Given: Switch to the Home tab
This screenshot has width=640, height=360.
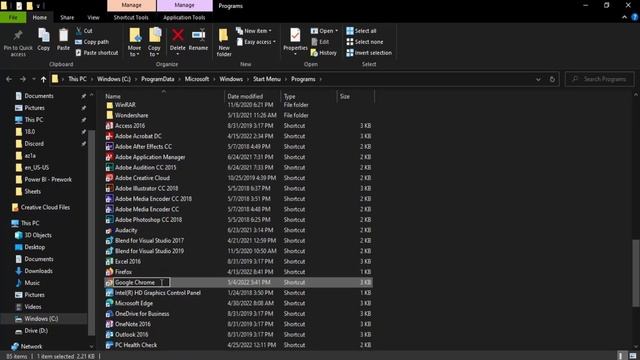Looking at the screenshot, I should [40, 18].
